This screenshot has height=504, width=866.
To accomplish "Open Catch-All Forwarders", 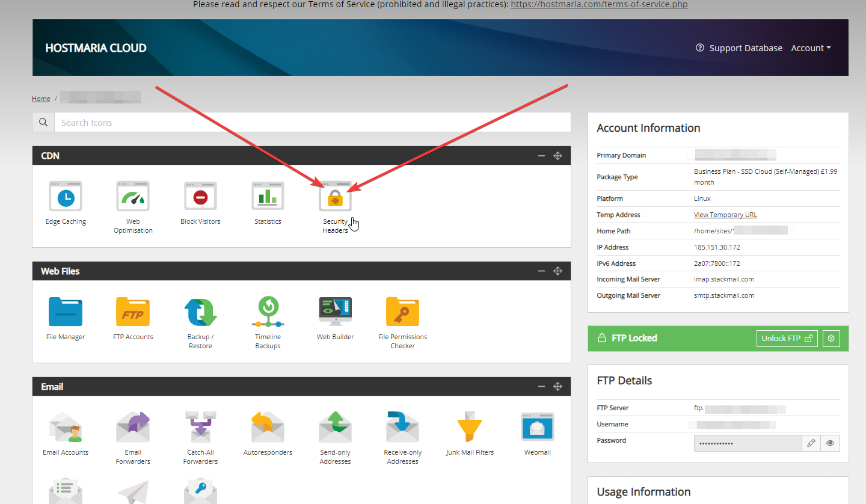I will coord(200,426).
